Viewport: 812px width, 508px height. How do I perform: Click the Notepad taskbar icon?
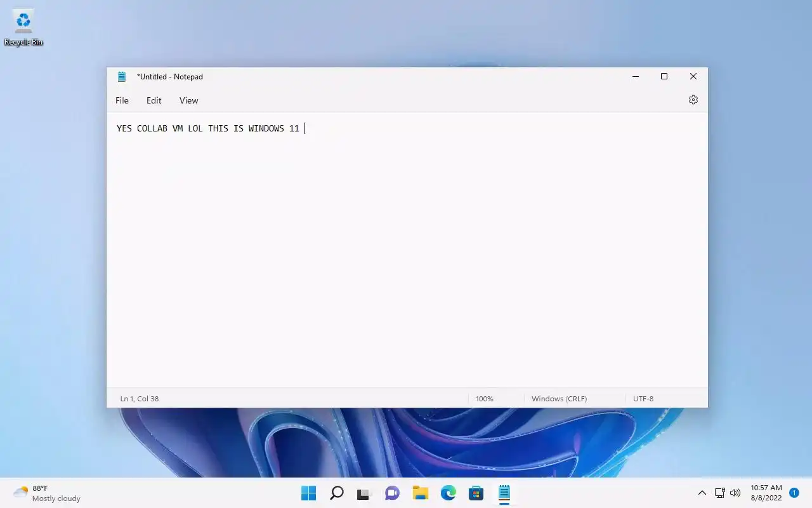pyautogui.click(x=504, y=493)
